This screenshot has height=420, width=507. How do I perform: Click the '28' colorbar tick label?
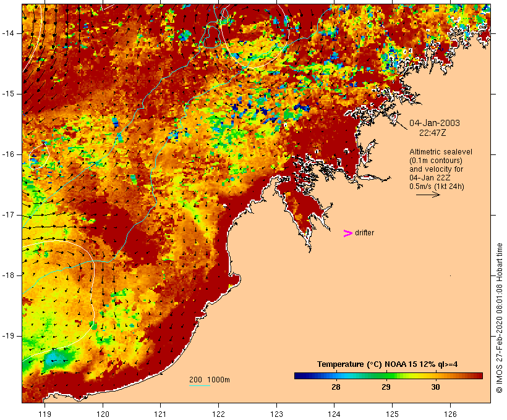[x=336, y=387]
